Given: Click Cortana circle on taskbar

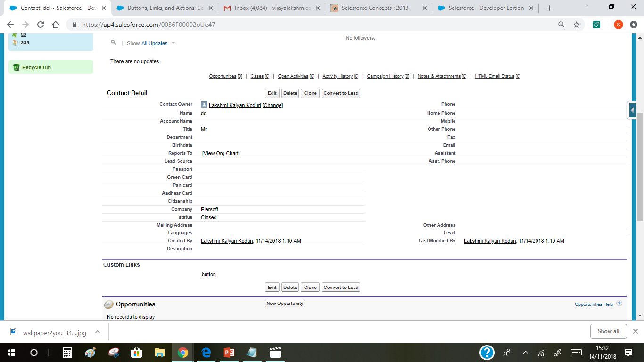Looking at the screenshot, I should [34, 352].
